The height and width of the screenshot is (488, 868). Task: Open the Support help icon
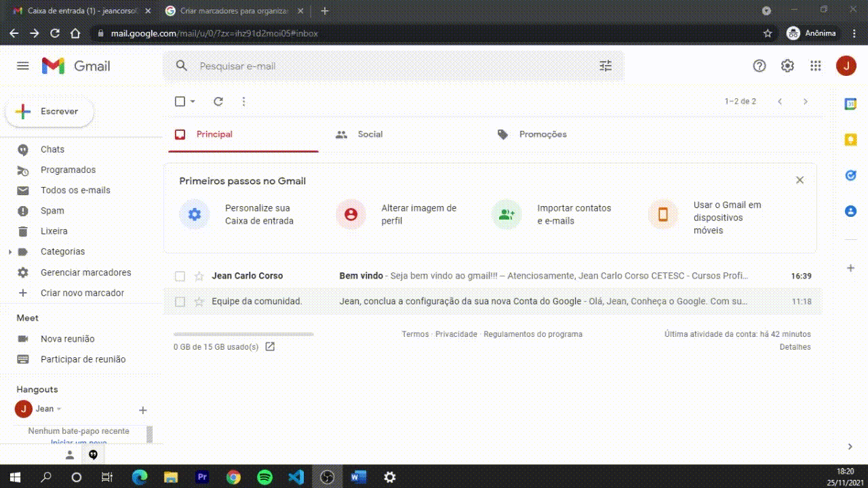(x=759, y=66)
